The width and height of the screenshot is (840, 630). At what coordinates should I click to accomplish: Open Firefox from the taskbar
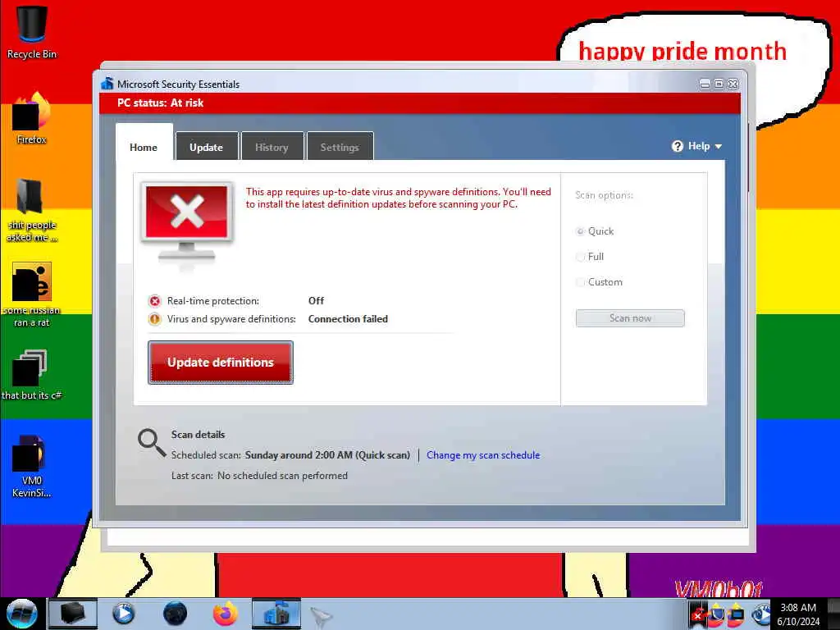(226, 614)
